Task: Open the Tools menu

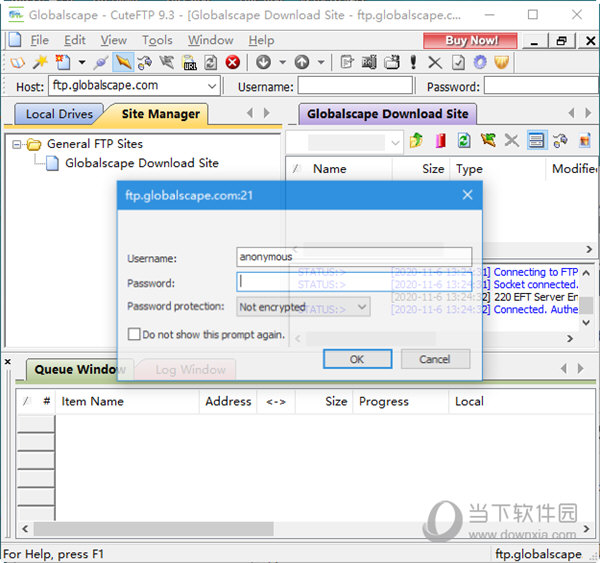Action: [x=157, y=40]
